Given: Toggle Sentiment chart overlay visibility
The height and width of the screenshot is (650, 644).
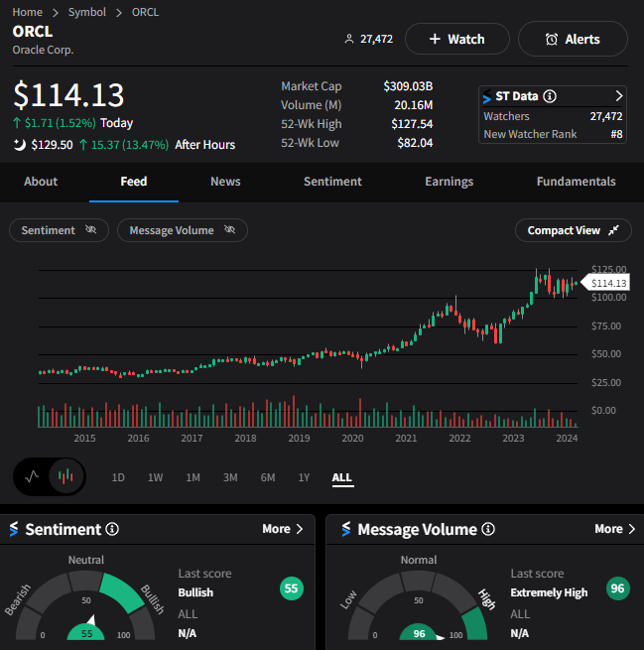Looking at the screenshot, I should (59, 230).
